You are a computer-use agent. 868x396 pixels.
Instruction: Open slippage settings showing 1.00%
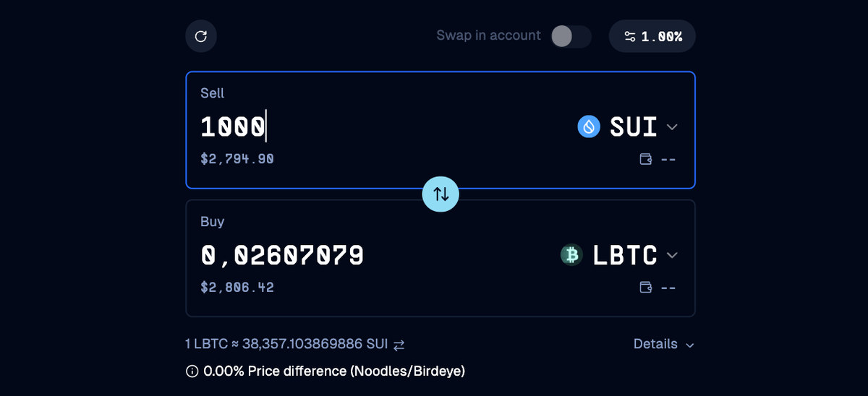(x=652, y=36)
